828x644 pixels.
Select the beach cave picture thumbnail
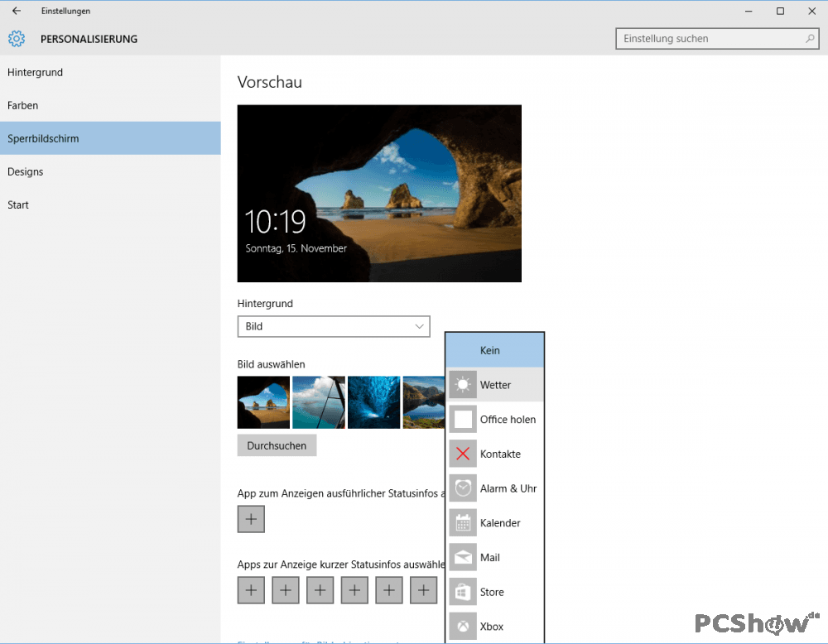tap(263, 402)
